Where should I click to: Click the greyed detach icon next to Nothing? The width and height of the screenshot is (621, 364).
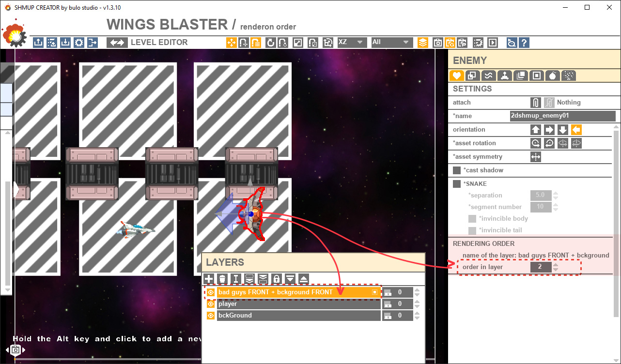(x=549, y=103)
